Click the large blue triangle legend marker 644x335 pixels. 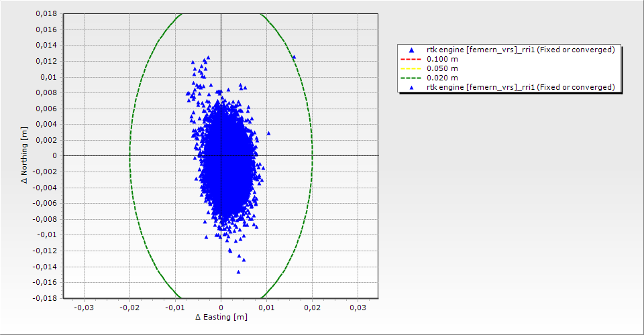[x=411, y=50]
